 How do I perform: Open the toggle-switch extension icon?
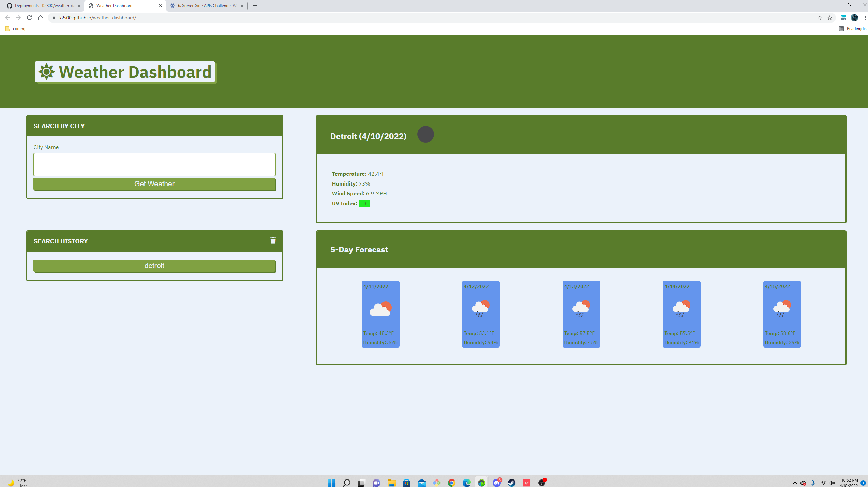coord(843,18)
